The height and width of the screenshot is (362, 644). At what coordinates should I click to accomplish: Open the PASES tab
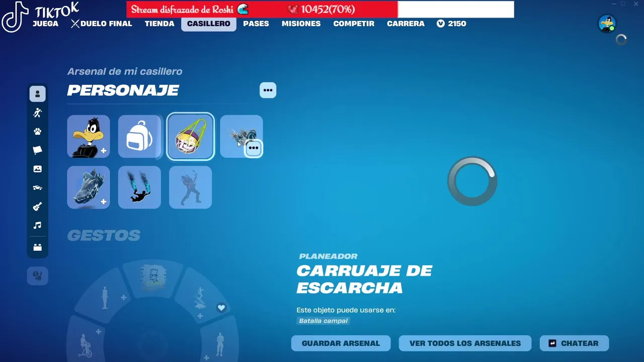click(x=256, y=24)
